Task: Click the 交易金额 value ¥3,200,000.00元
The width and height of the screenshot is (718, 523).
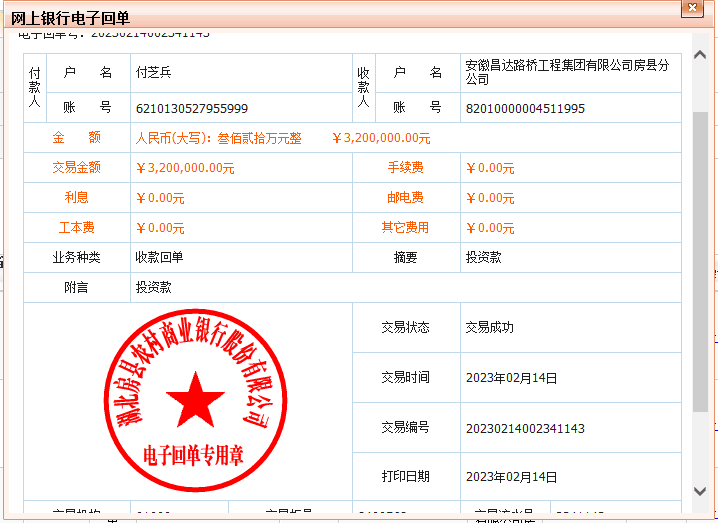Action: click(185, 168)
